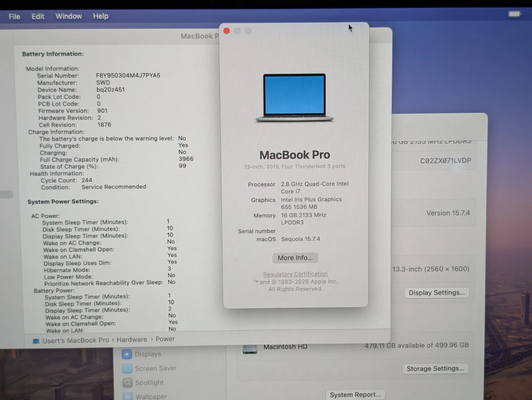Click Hardware in the path bar
This screenshot has width=532, height=400.
point(132,340)
